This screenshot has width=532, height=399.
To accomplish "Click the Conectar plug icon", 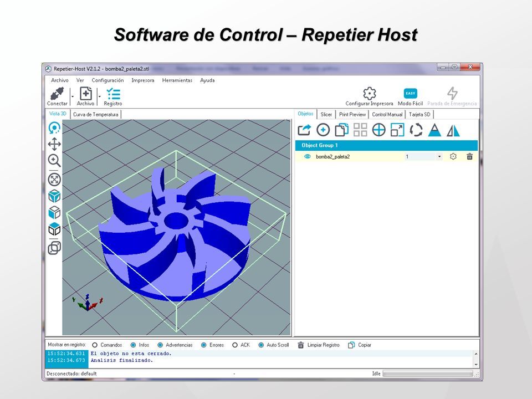I will tap(57, 94).
